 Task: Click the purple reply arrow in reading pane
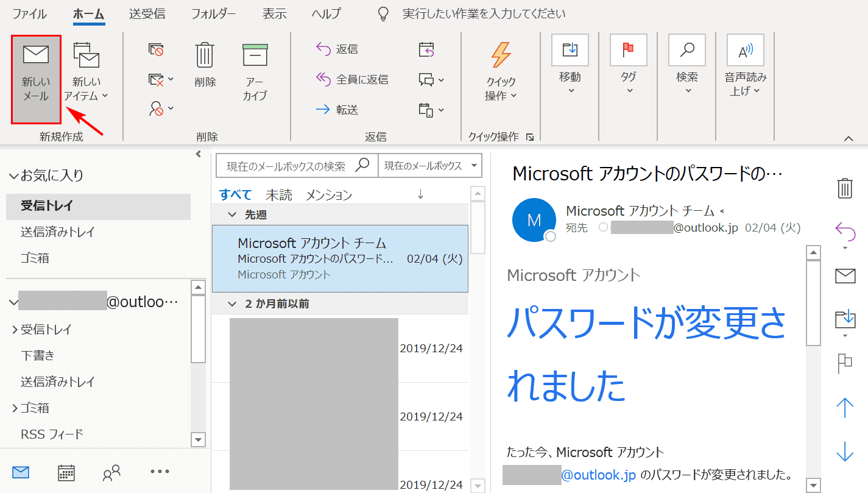click(x=845, y=232)
